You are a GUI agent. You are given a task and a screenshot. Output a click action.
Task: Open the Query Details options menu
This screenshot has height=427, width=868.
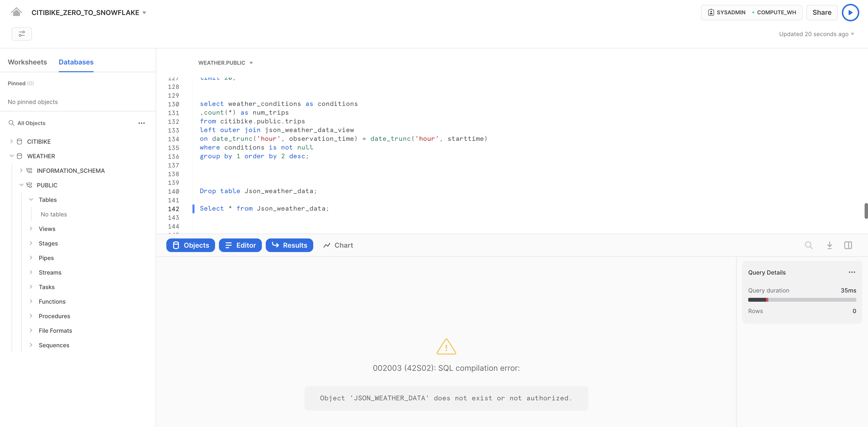(852, 272)
